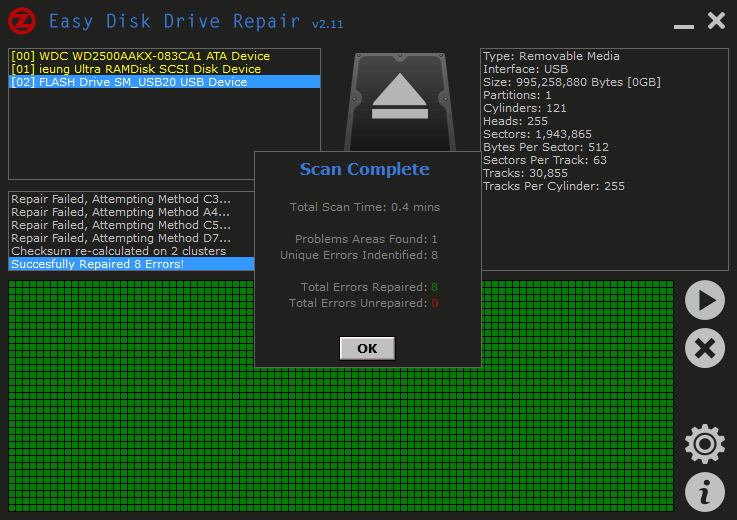Image resolution: width=737 pixels, height=520 pixels.
Task: Select log line 'Attempting Method A4...'
Action: click(x=132, y=212)
